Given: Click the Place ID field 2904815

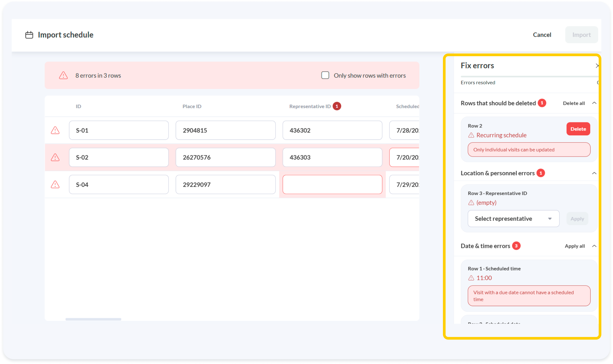Looking at the screenshot, I should pos(225,130).
